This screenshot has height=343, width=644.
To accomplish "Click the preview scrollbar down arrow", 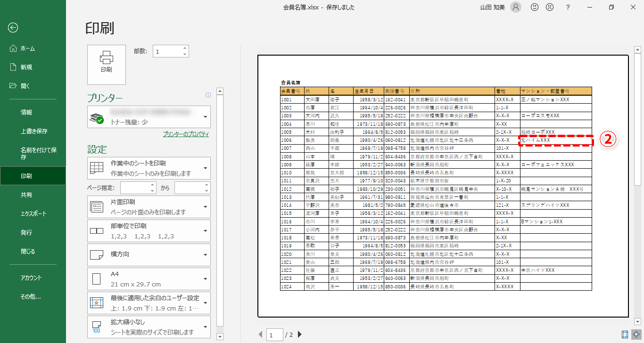I will [637, 321].
